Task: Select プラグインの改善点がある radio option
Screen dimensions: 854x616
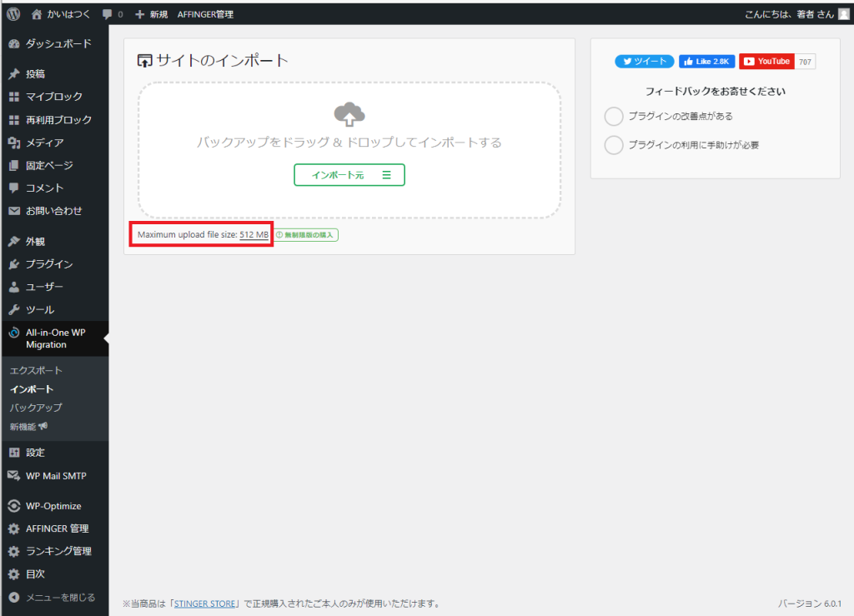Action: point(614,116)
